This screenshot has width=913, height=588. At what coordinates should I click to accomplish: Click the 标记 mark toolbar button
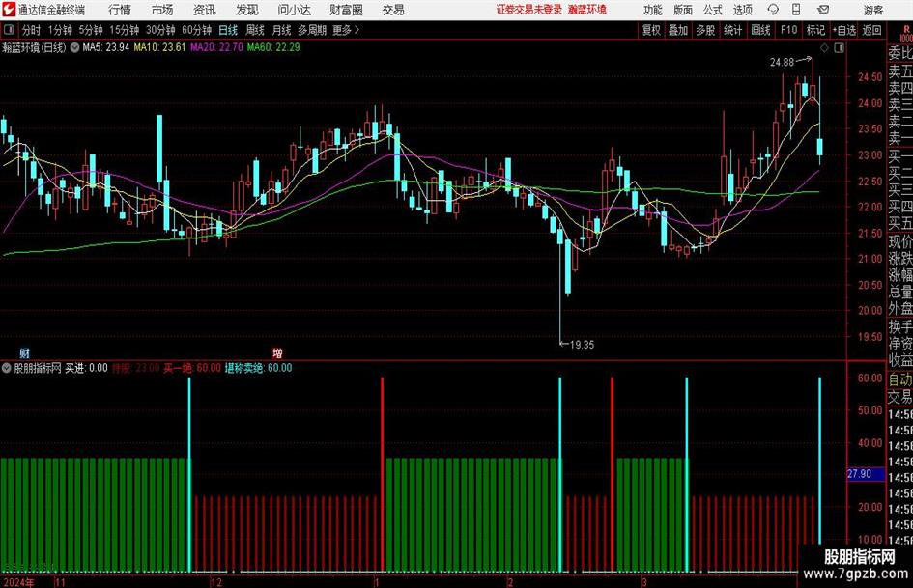(x=815, y=30)
